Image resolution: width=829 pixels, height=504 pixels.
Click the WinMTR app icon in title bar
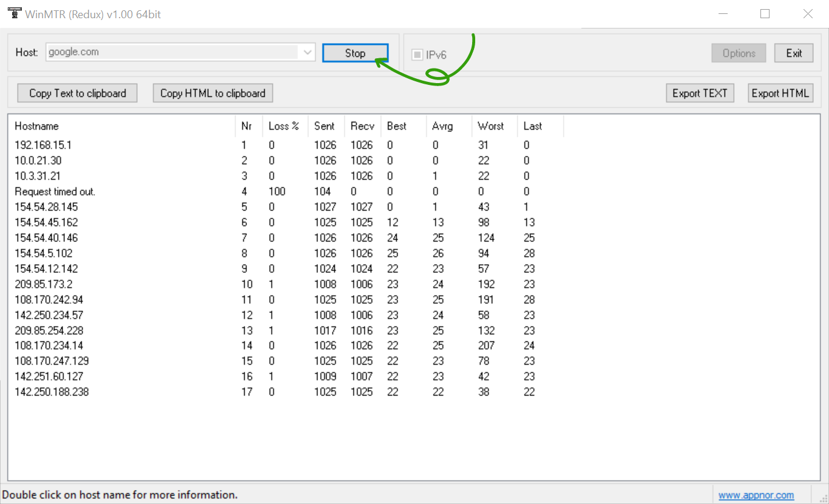(x=14, y=14)
